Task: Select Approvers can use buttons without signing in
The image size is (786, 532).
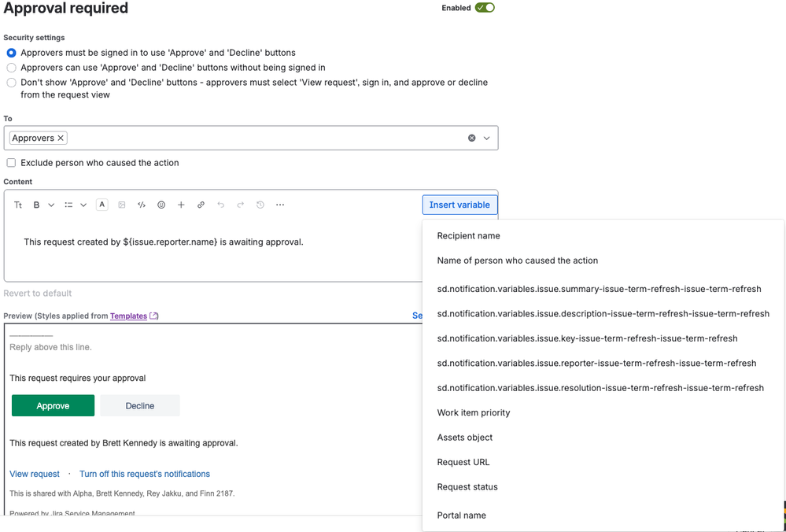Action: tap(11, 67)
